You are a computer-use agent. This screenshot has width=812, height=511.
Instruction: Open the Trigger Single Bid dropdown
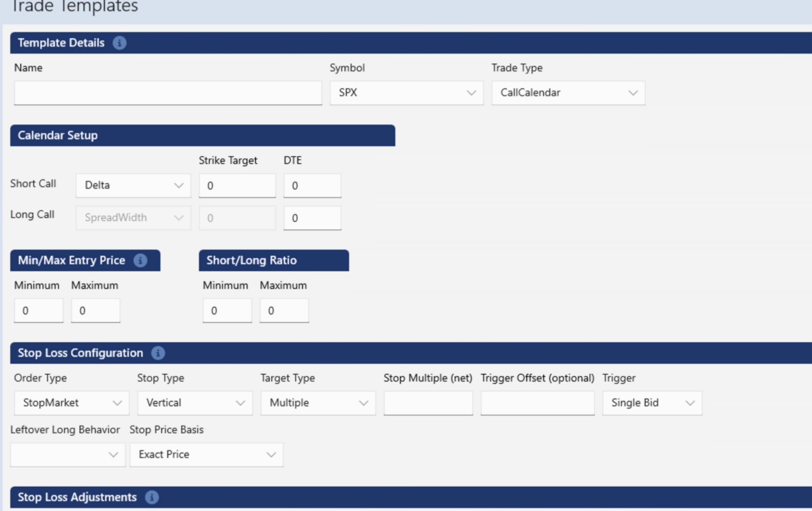pyautogui.click(x=652, y=403)
